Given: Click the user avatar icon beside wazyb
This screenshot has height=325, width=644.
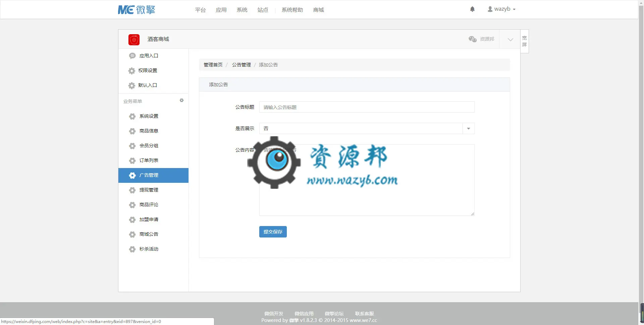Looking at the screenshot, I should click(x=490, y=9).
